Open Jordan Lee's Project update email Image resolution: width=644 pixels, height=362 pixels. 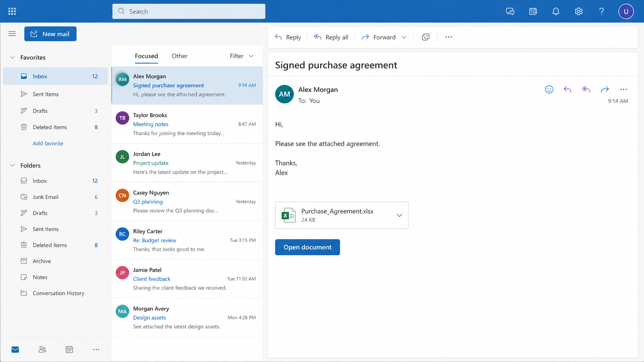[x=187, y=163]
